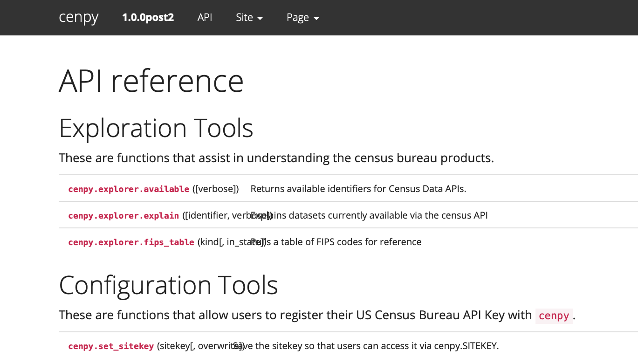
Task: Click description 'Returns available identifiers for Census Data APIs.'
Action: [x=358, y=189]
